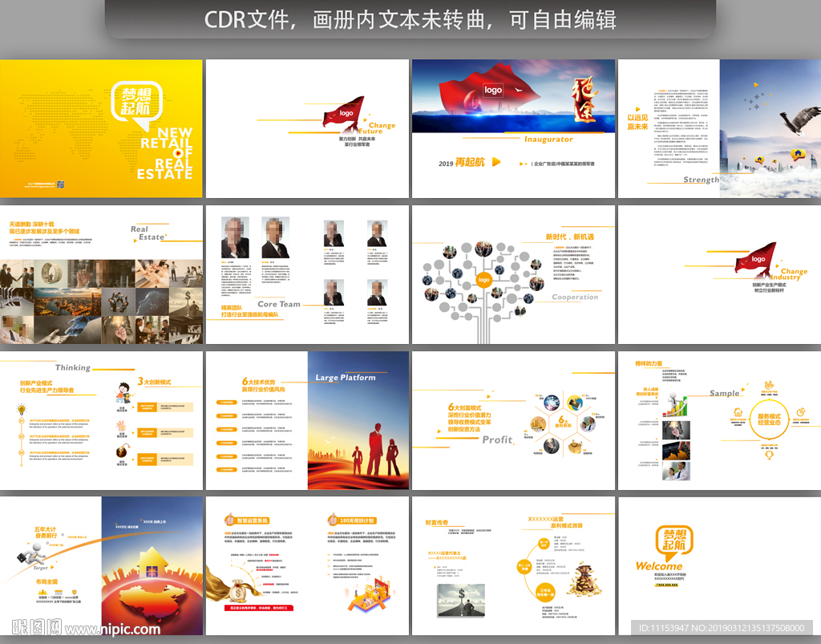The image size is (821, 644).
Task: Click the Core Team heading
Action: point(278,304)
